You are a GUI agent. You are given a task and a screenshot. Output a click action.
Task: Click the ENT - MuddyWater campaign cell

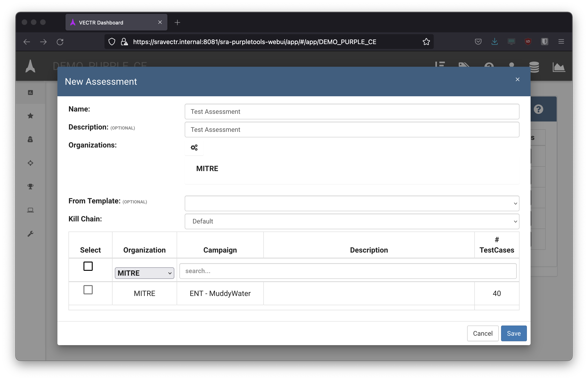point(220,293)
